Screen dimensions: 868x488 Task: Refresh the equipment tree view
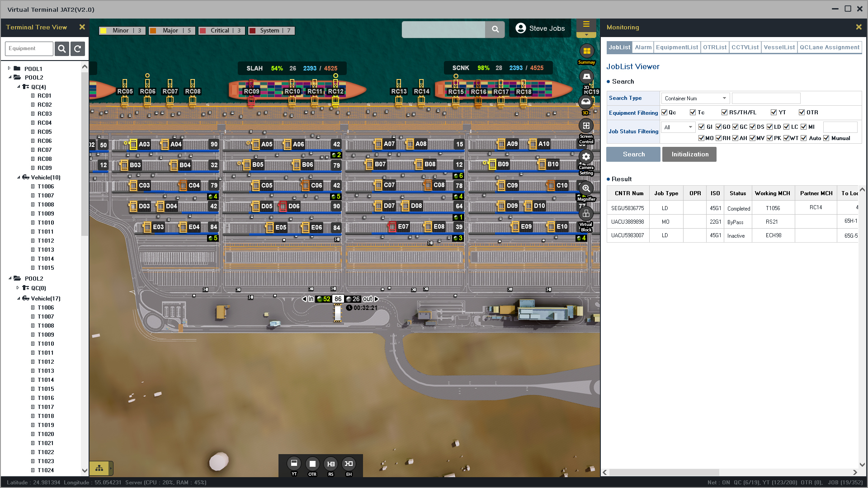coord(78,49)
